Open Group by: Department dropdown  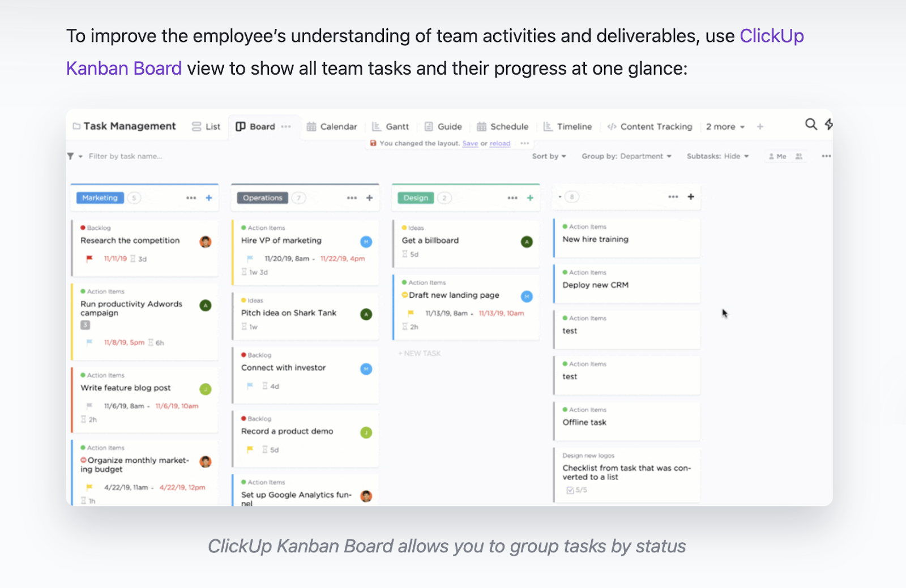pos(626,156)
